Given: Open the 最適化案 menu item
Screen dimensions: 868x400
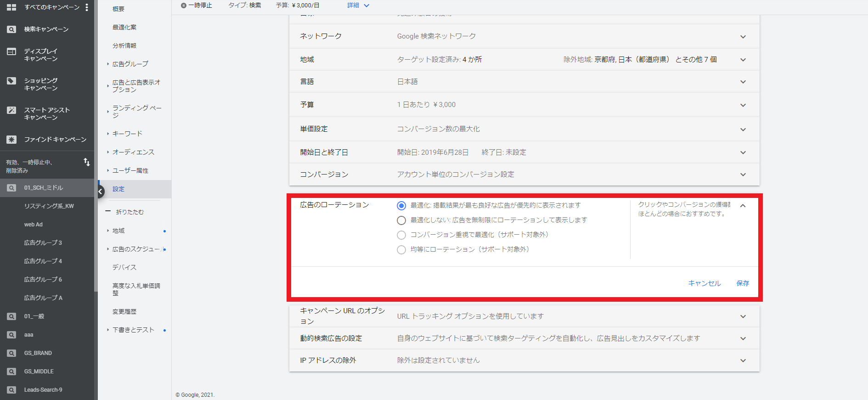Looking at the screenshot, I should tap(124, 28).
